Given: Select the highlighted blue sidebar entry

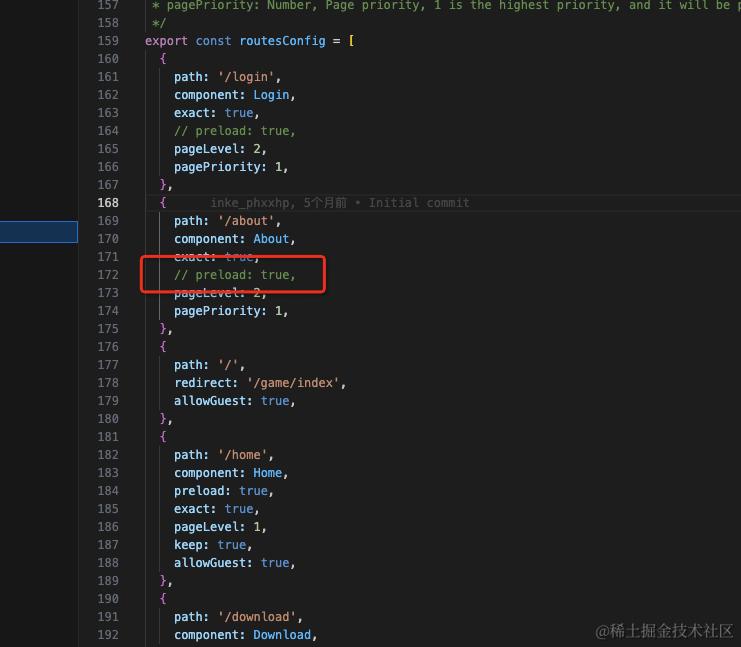Looking at the screenshot, I should click(x=39, y=232).
